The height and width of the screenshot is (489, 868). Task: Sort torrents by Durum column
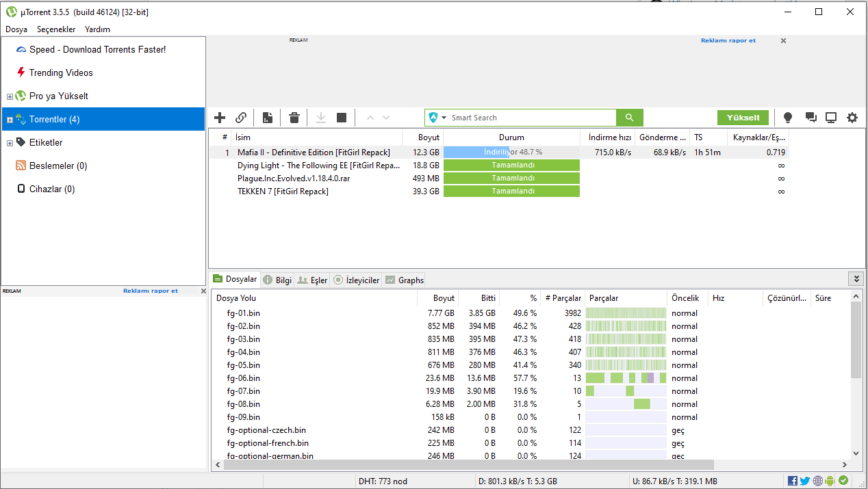point(511,137)
